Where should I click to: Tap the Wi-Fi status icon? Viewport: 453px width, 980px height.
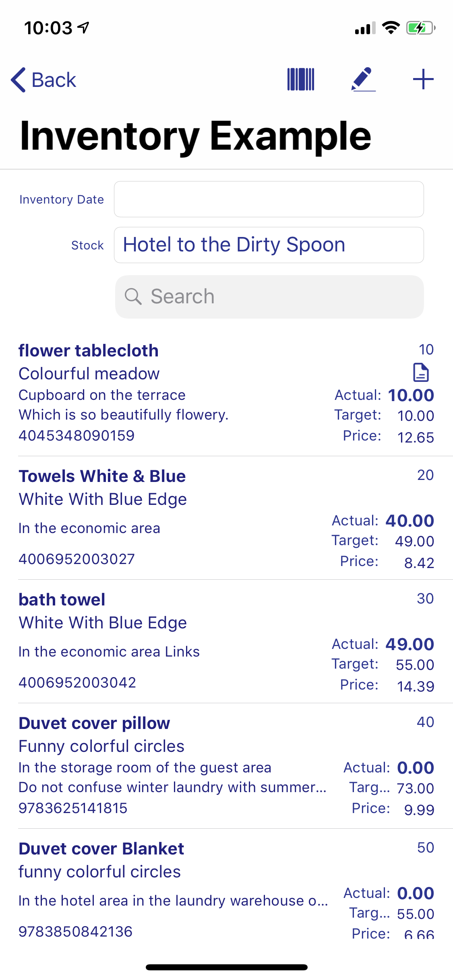[391, 28]
